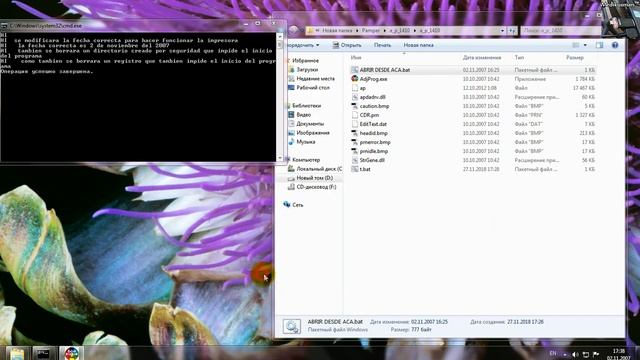Click the Action Center flag tray icon

596,354
